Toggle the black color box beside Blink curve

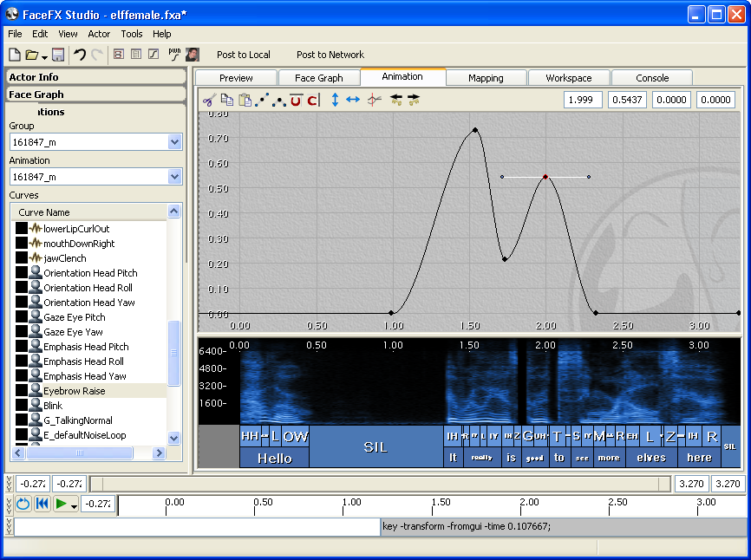[22, 406]
